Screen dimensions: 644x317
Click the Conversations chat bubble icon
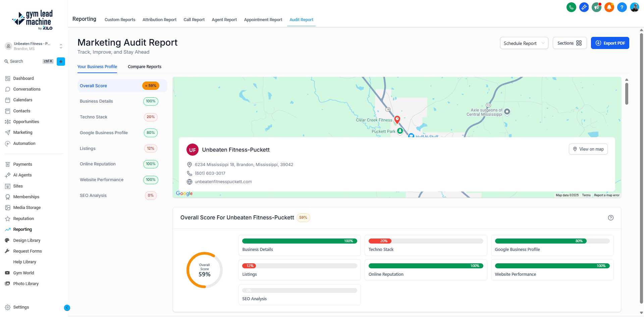click(8, 89)
